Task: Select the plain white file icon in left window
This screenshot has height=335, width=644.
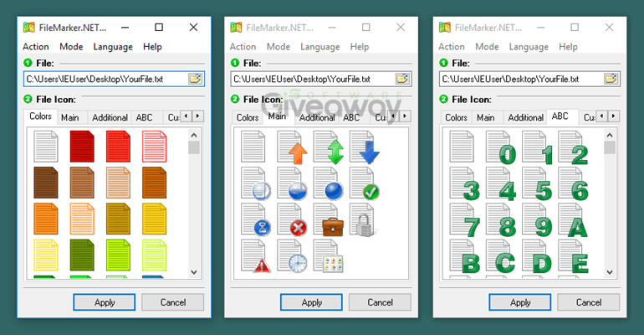Action: click(46, 146)
